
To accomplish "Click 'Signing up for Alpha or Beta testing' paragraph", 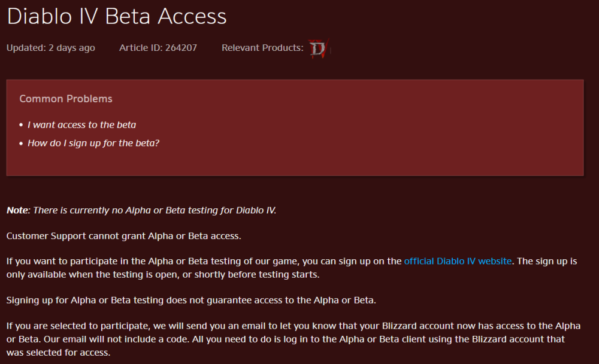I will coord(191,300).
